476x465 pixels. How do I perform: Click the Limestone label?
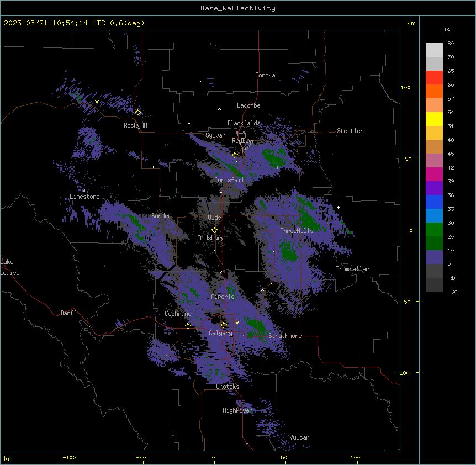(84, 197)
